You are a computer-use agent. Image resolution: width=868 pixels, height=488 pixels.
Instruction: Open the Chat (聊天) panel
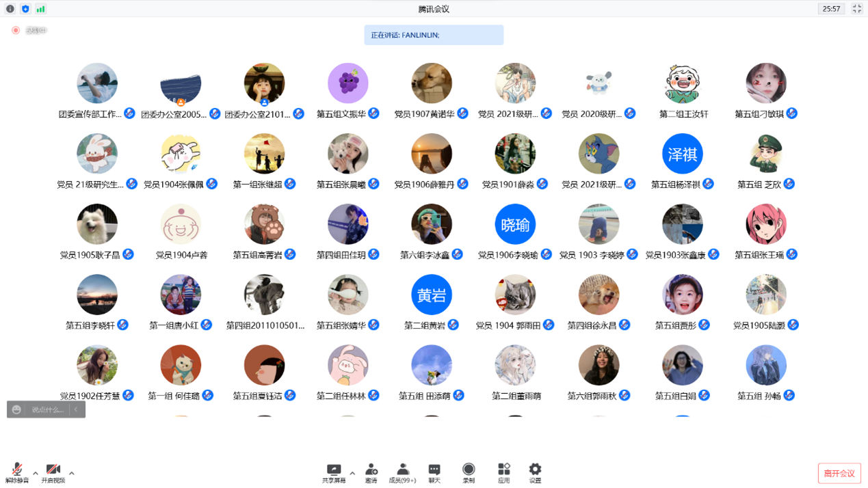click(434, 472)
